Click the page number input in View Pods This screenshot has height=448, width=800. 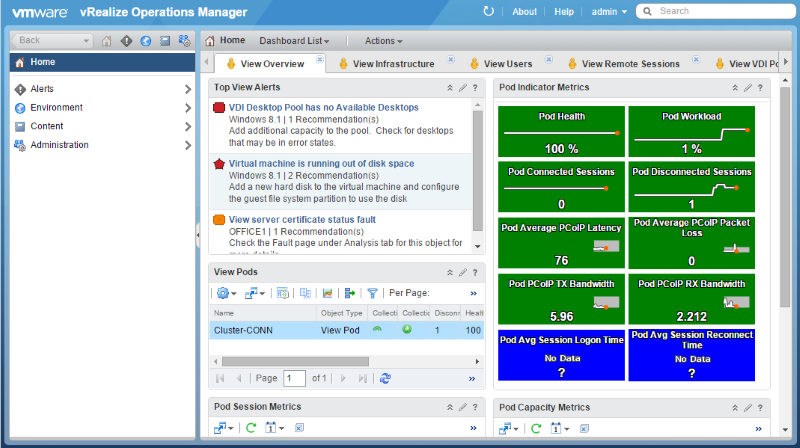coord(294,378)
